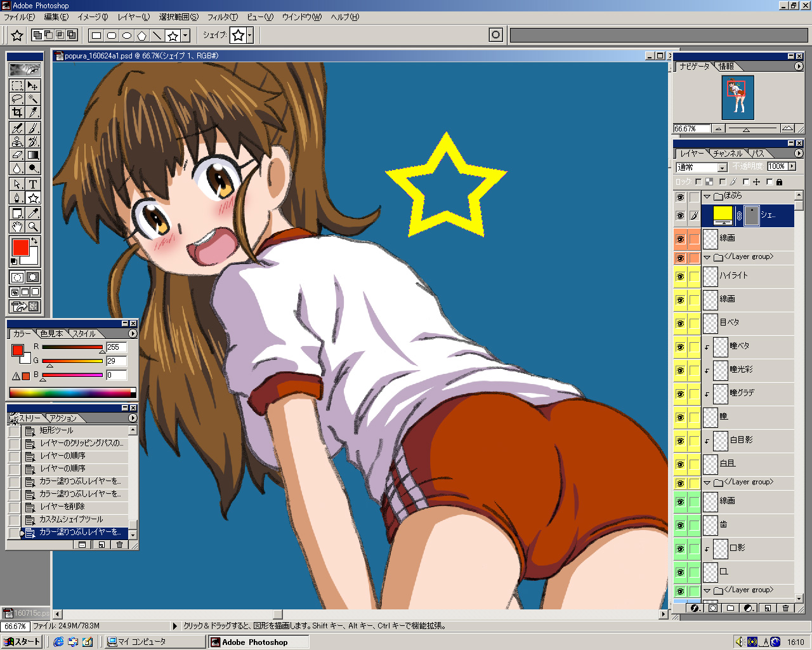The image size is (812, 650).
Task: Open Navigator panel flyout menu arrow
Action: click(799, 66)
